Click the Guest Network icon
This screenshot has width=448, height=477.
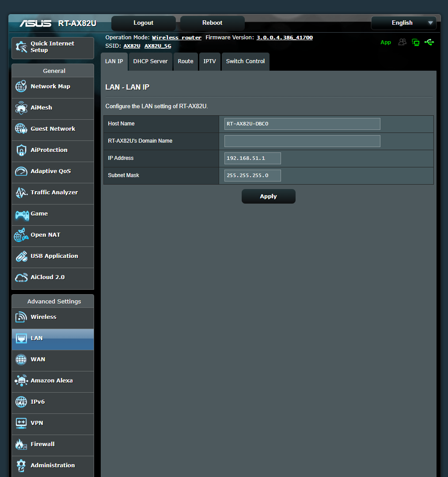21,129
